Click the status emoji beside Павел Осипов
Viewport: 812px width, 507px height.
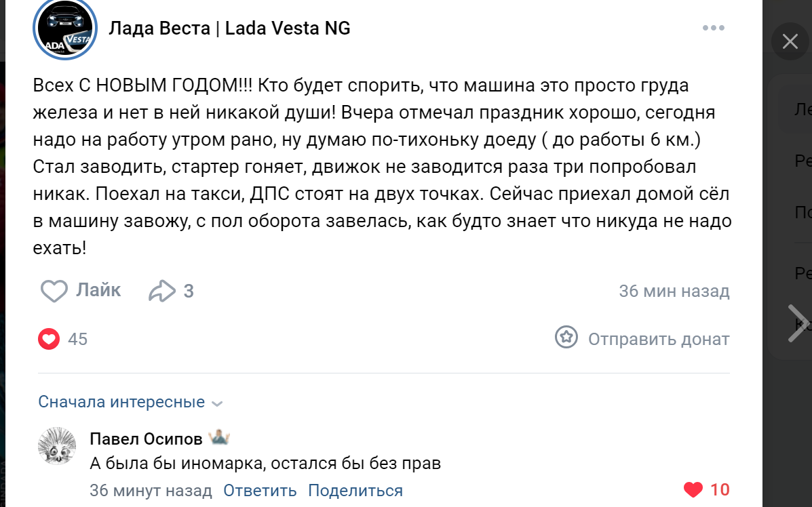click(x=219, y=438)
